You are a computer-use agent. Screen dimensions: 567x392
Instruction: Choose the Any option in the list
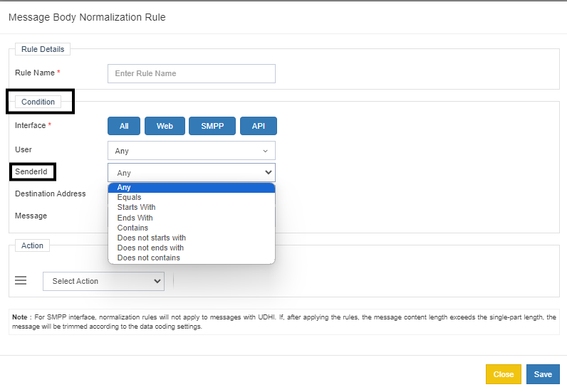[191, 188]
